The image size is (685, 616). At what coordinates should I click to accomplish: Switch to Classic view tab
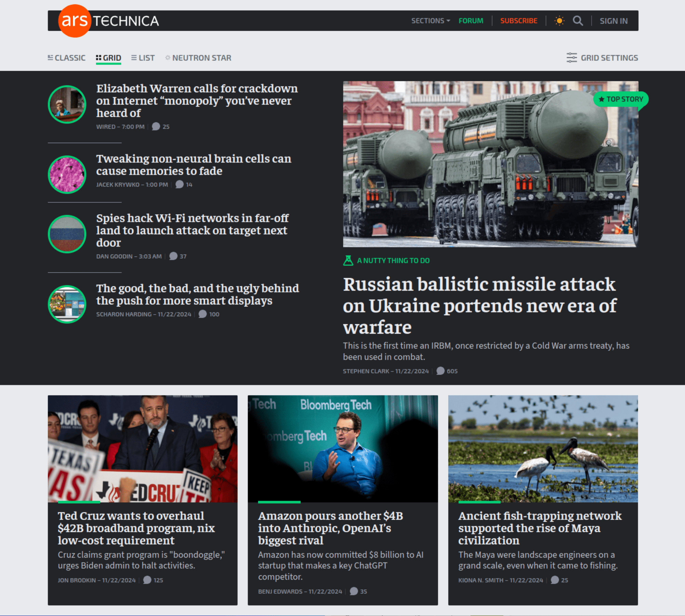click(67, 58)
